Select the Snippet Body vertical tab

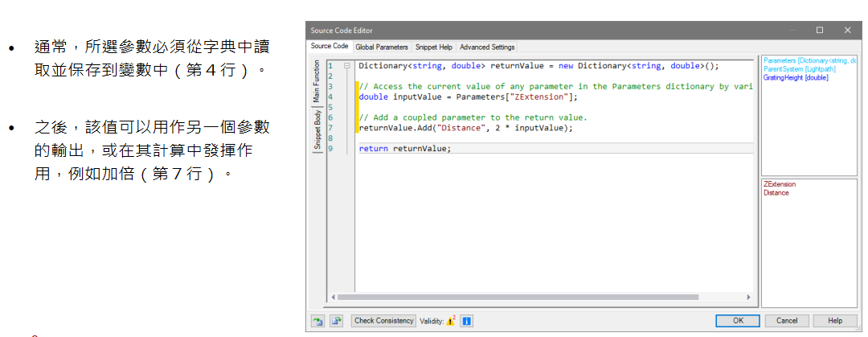click(x=317, y=129)
